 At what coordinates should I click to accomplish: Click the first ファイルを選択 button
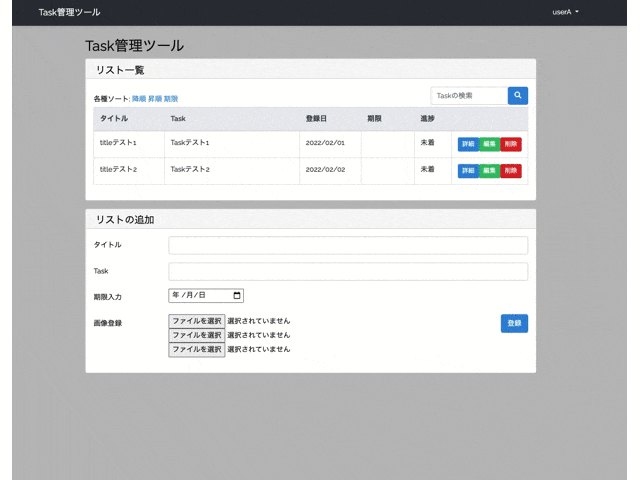pyautogui.click(x=197, y=321)
